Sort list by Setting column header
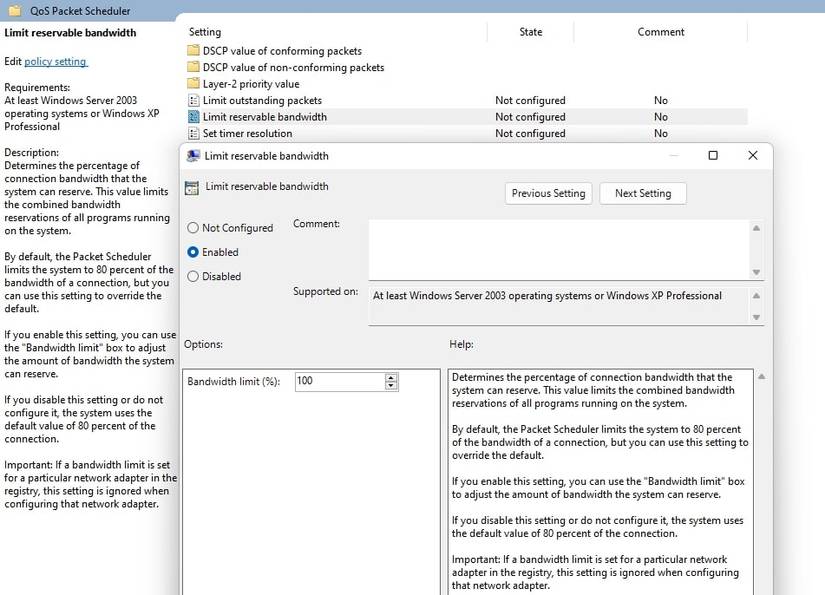This screenshot has height=595, width=825. tap(205, 32)
